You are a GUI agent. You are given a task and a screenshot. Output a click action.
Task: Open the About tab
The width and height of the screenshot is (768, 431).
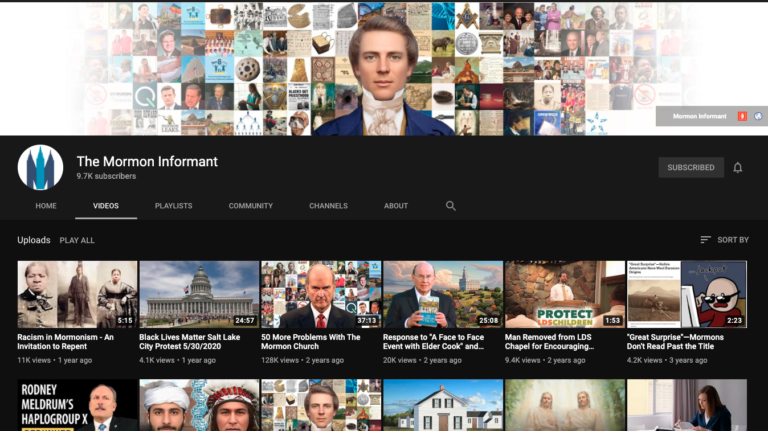tap(396, 206)
